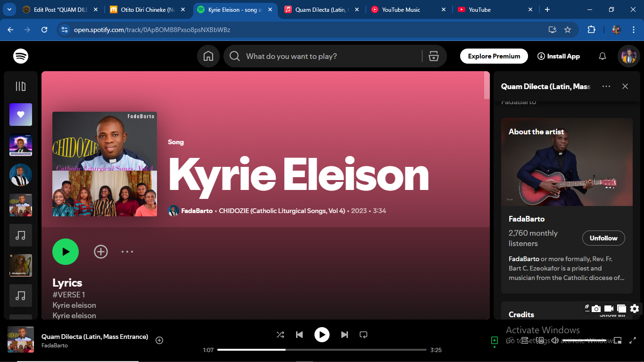Click now-playing Quam Dilecta cover thumbnail
Viewport: 644px width, 362px height.
21,339
